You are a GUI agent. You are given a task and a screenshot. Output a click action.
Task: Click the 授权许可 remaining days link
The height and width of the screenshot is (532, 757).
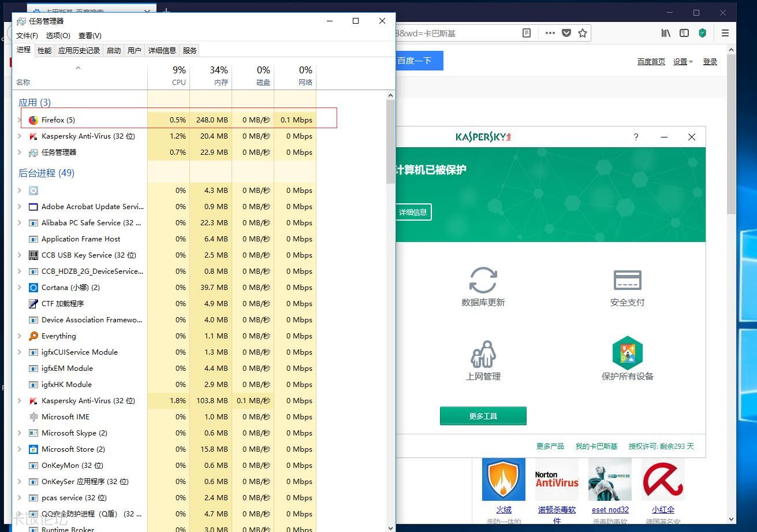[661, 446]
